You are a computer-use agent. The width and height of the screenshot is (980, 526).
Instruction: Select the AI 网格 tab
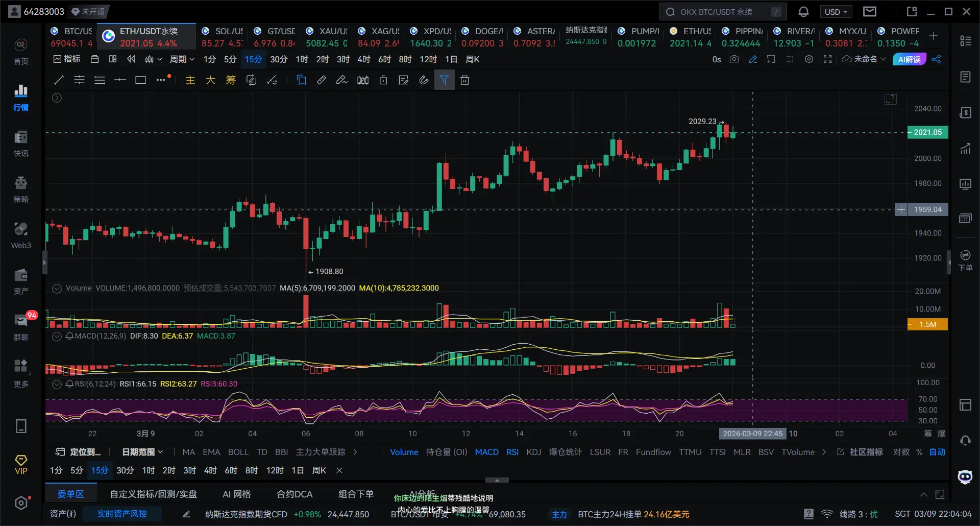coord(237,494)
